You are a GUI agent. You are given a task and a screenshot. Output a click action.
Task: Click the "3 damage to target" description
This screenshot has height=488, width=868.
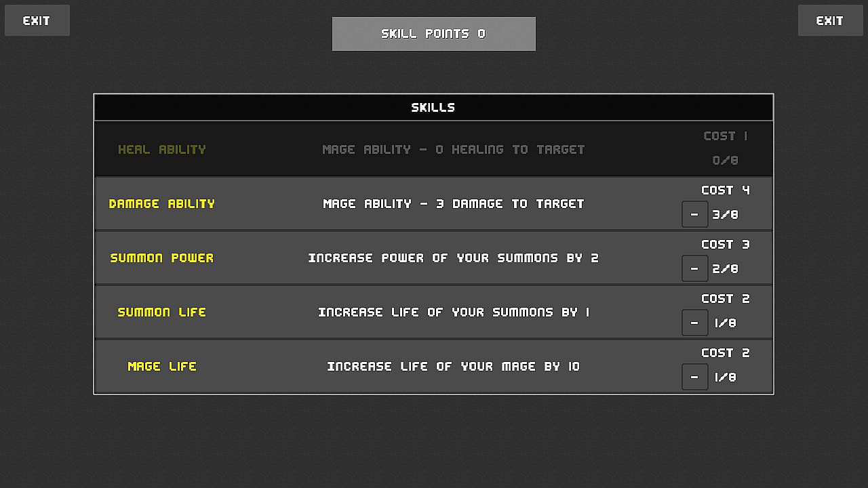click(x=453, y=203)
